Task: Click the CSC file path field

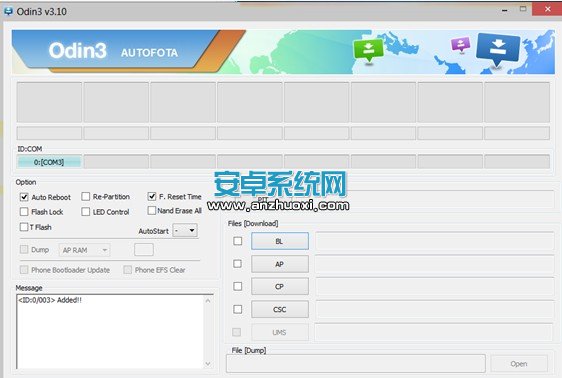Action: coord(434,309)
